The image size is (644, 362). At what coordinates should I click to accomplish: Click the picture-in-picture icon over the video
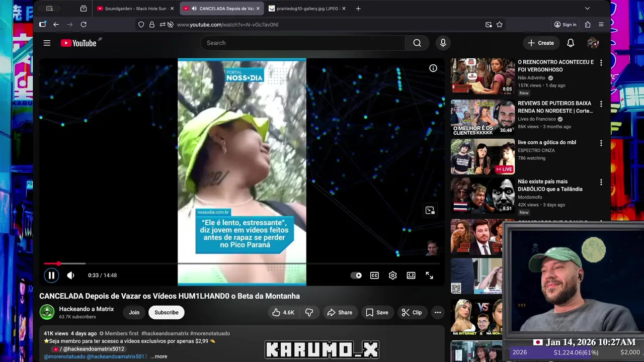pos(430,210)
